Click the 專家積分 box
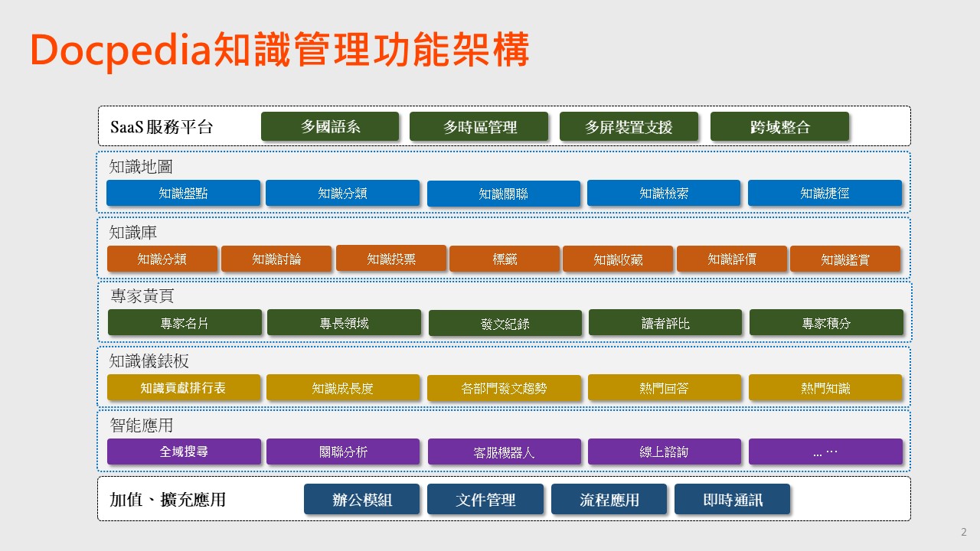This screenshot has width=980, height=551. pyautogui.click(x=826, y=322)
